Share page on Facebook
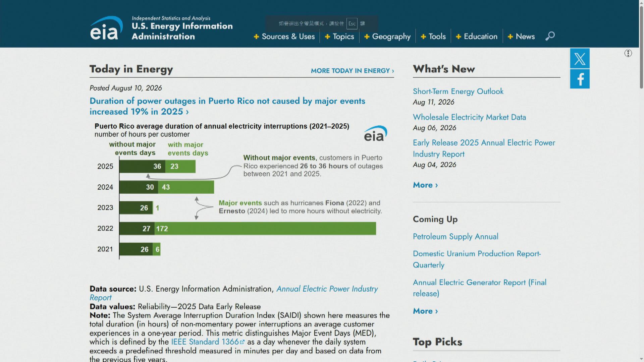 [x=580, y=79]
